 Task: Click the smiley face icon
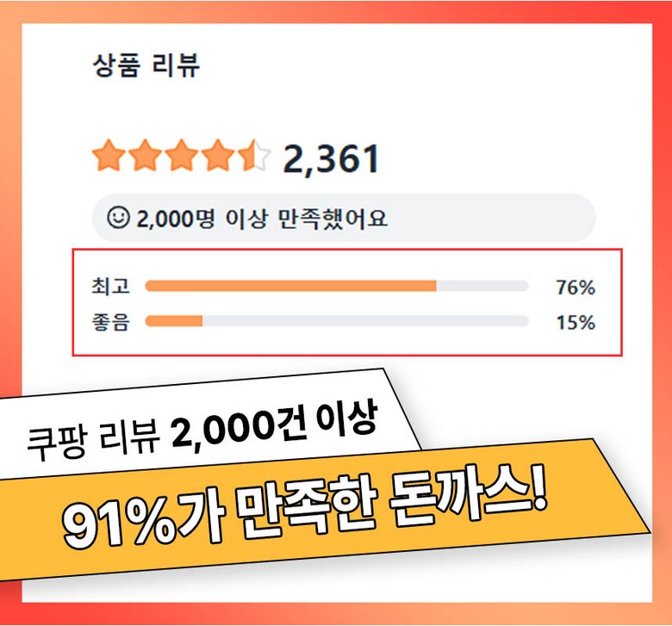[117, 218]
